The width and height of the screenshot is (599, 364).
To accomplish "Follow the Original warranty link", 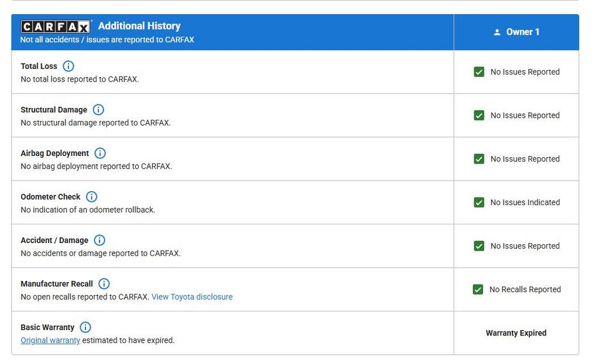I will coord(50,340).
